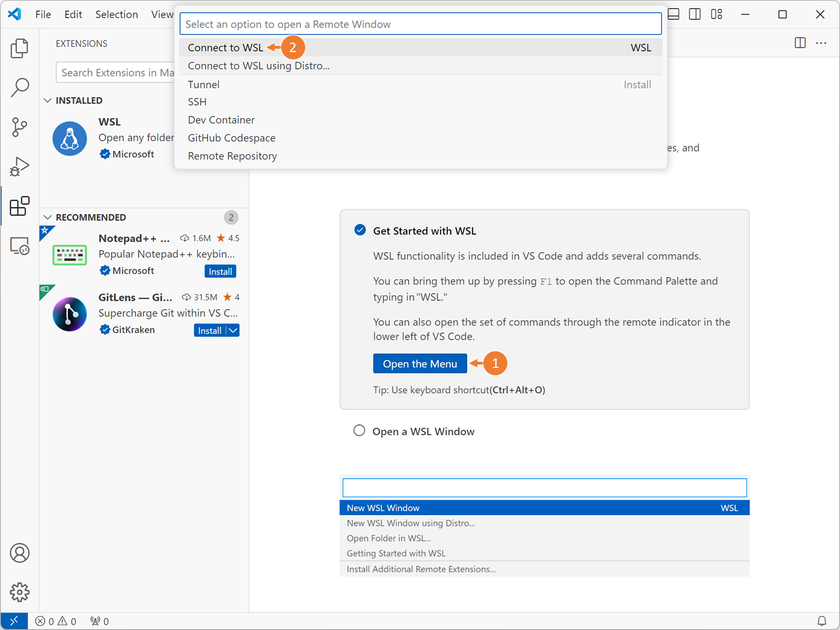This screenshot has width=840, height=630.
Task: Select Dev Container option
Action: [421, 120]
